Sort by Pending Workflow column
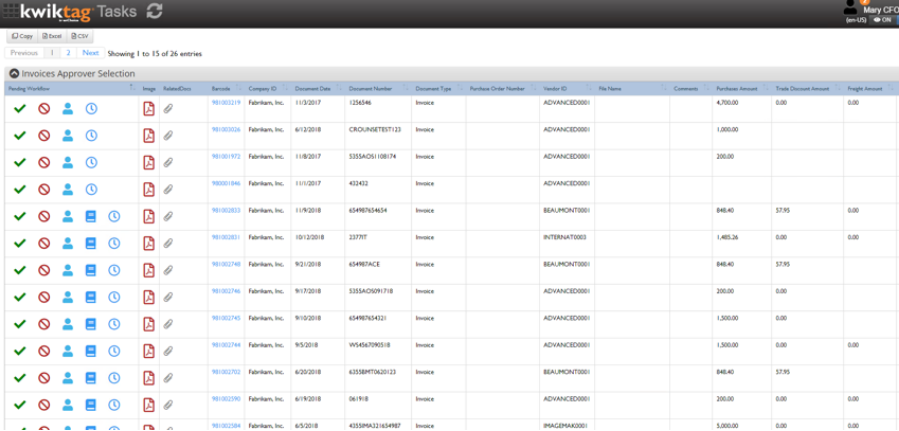The width and height of the screenshot is (899, 431). click(72, 89)
